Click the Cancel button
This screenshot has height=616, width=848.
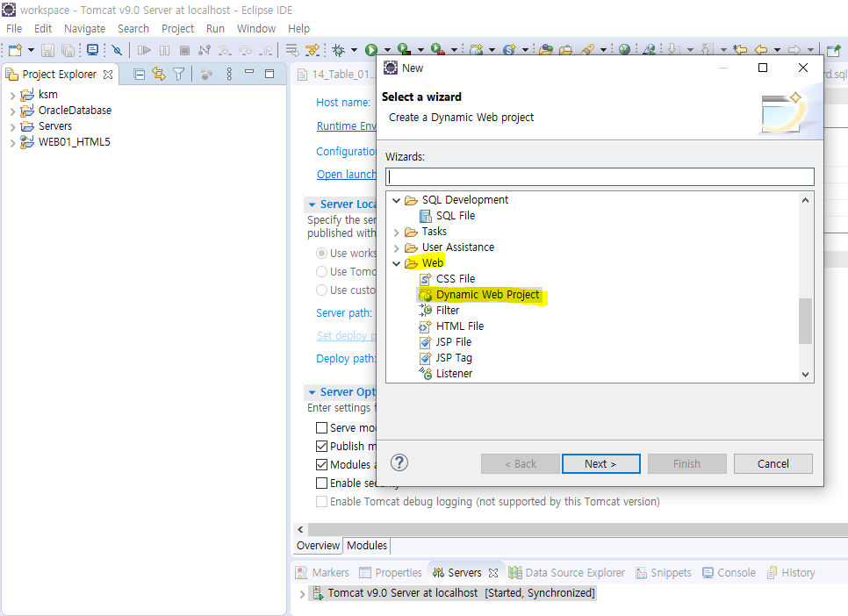tap(773, 463)
